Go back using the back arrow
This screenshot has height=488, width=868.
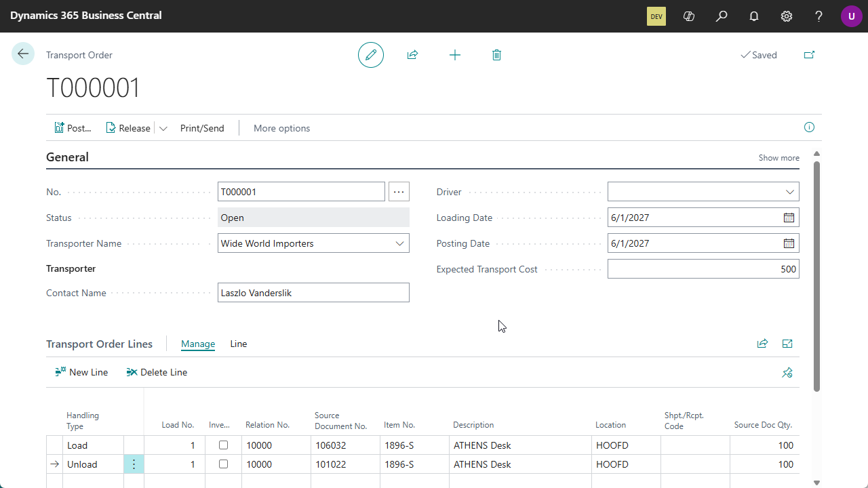click(x=23, y=54)
